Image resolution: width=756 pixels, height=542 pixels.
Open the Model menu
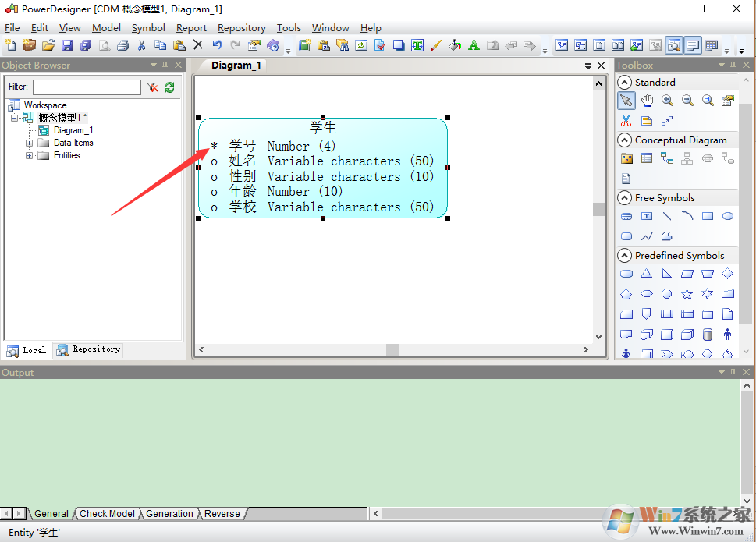tap(106, 27)
